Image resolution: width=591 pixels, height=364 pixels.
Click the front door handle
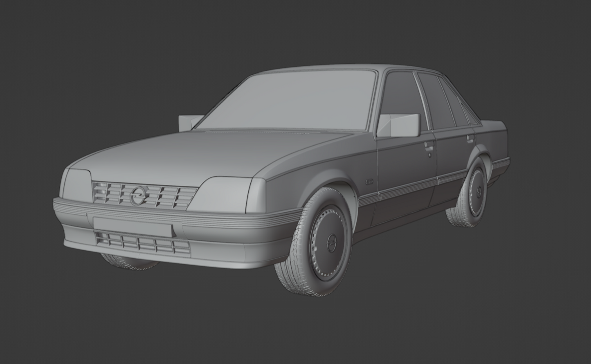[429, 144]
